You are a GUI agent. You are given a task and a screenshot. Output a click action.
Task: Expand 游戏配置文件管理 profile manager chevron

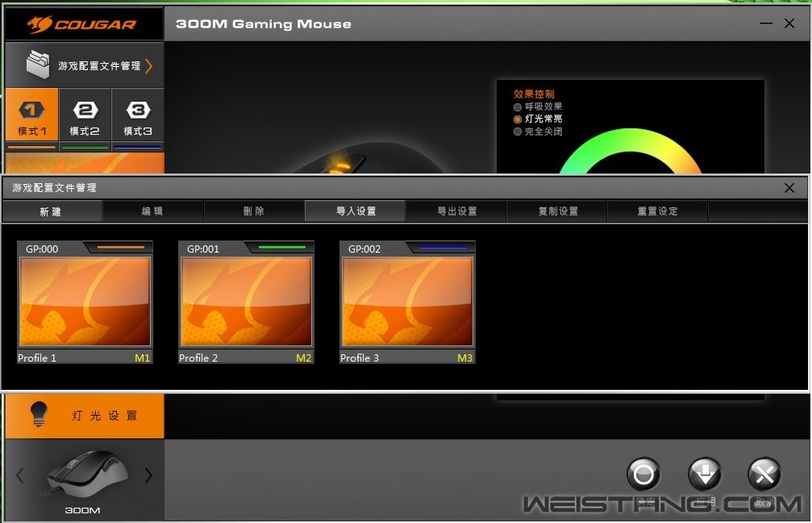149,66
